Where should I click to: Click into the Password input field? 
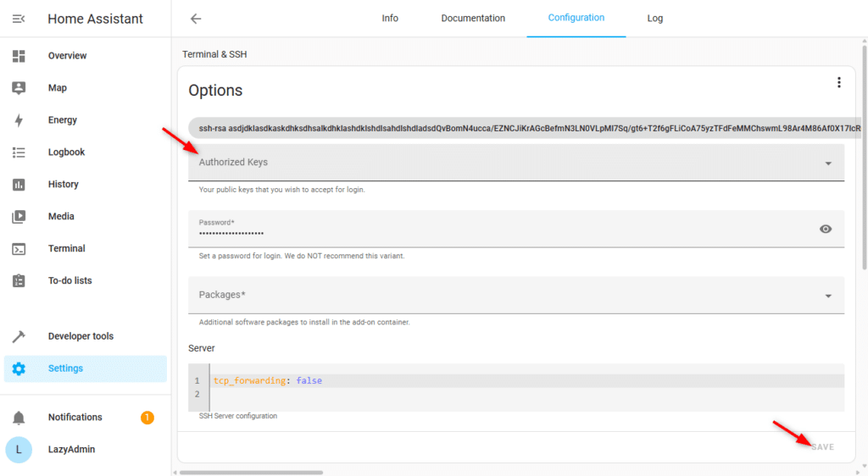(500, 232)
